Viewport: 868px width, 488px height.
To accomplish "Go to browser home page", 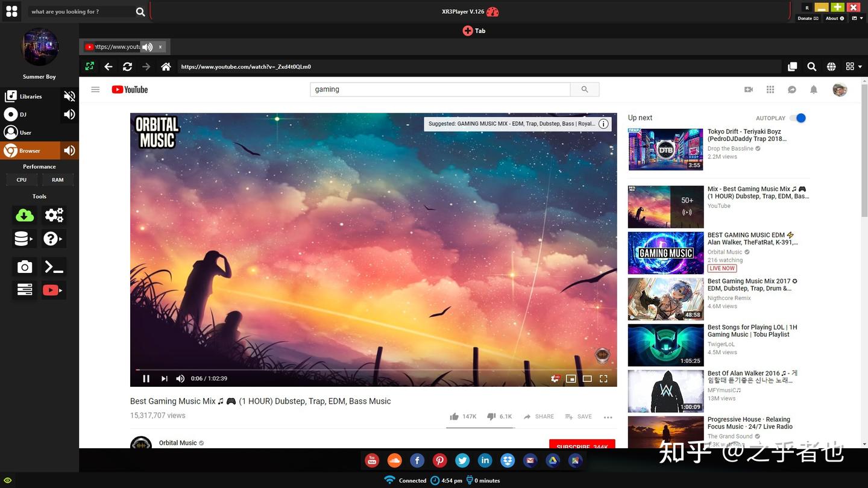I will pos(166,67).
